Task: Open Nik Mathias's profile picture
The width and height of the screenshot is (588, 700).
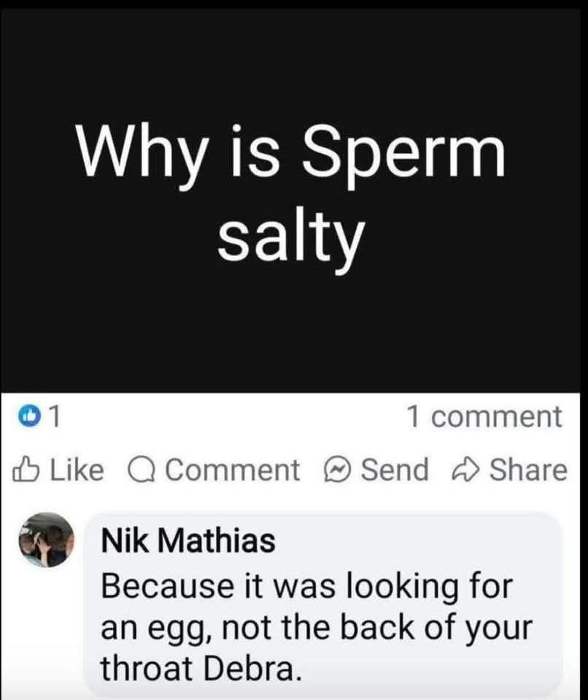Action: [x=46, y=540]
